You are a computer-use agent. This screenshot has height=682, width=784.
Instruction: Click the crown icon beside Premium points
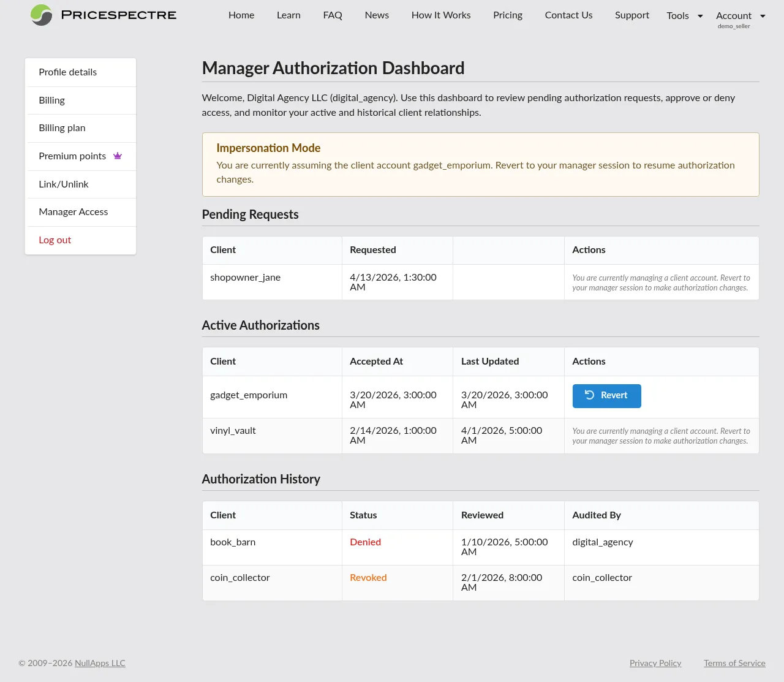[x=117, y=156]
